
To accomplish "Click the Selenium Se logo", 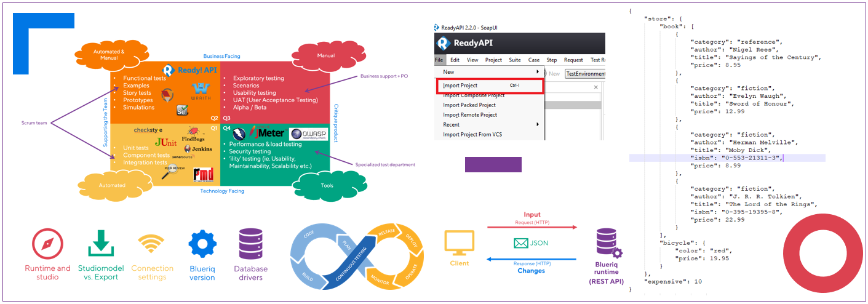I will tap(181, 111).
